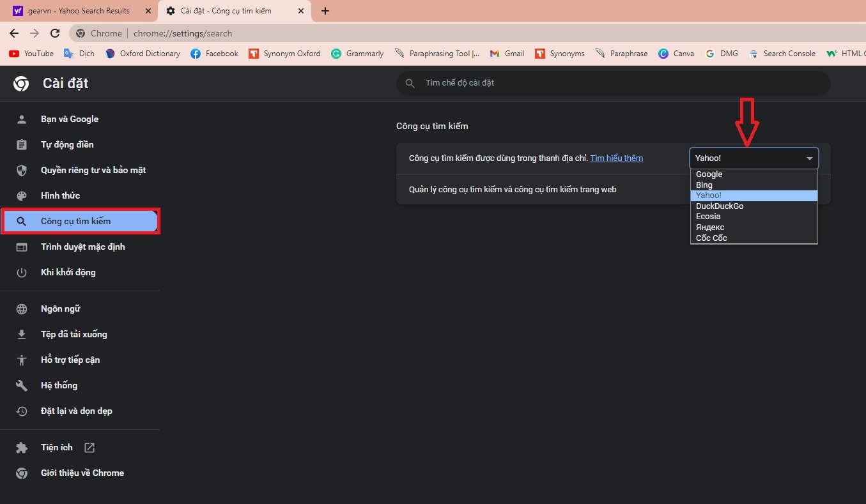The height and width of the screenshot is (504, 866).
Task: Click external link icon next to Tiện ích
Action: coord(89,448)
